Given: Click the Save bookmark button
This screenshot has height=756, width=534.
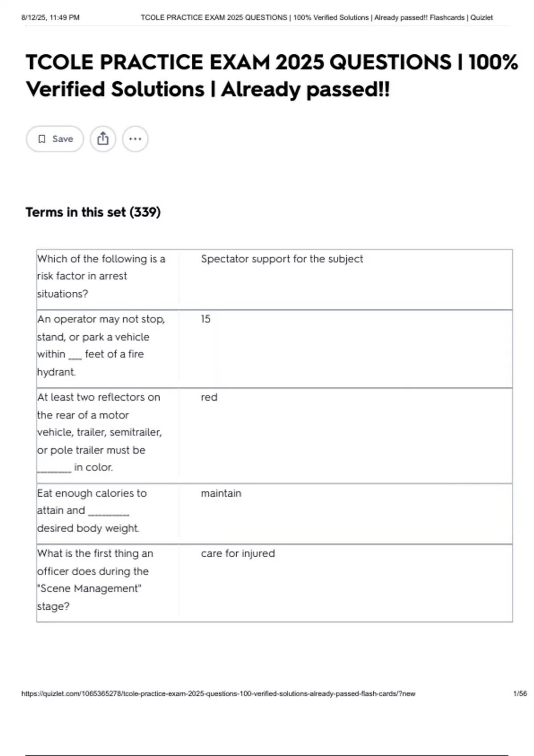Looking at the screenshot, I should point(55,139).
